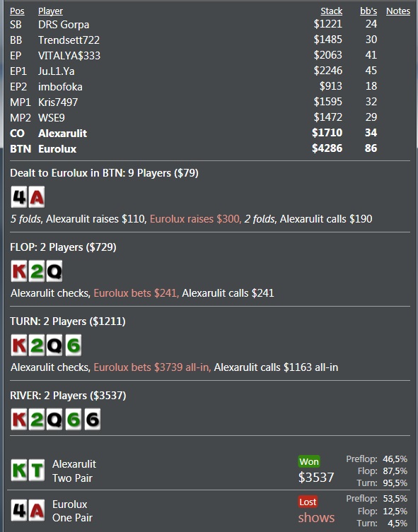Click Alexarulit's green King card at showdown
Image resolution: width=418 pixels, height=532 pixels.
19,471
